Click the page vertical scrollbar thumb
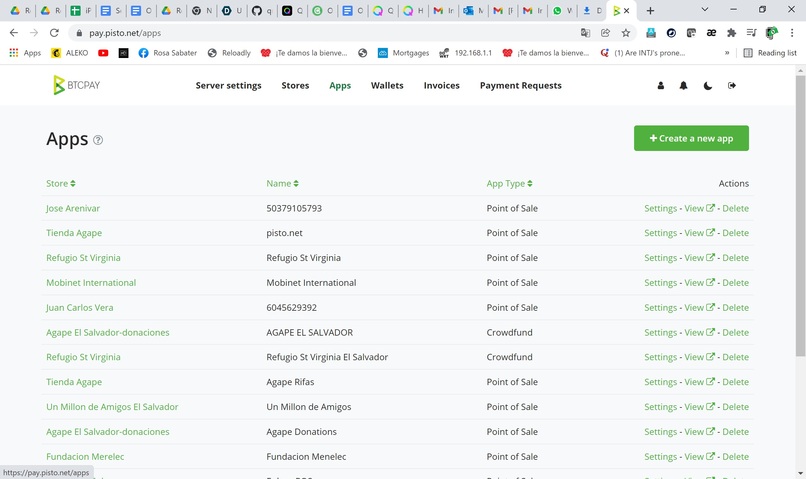 pyautogui.click(x=800, y=216)
